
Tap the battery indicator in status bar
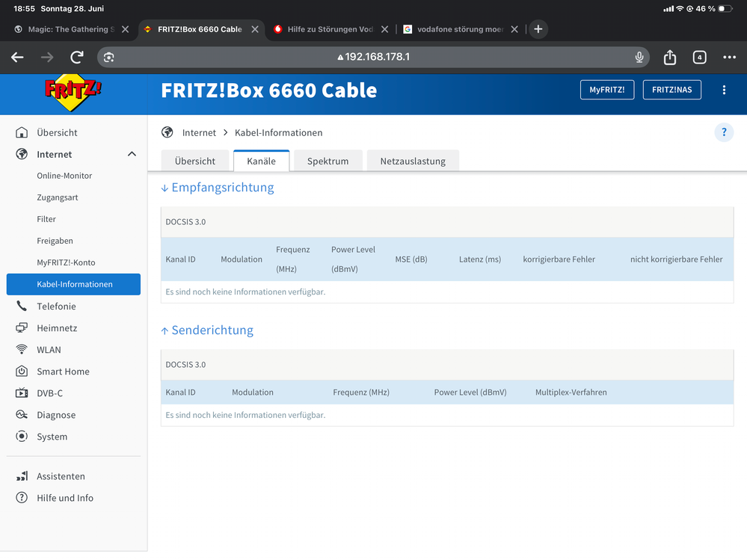(725, 8)
